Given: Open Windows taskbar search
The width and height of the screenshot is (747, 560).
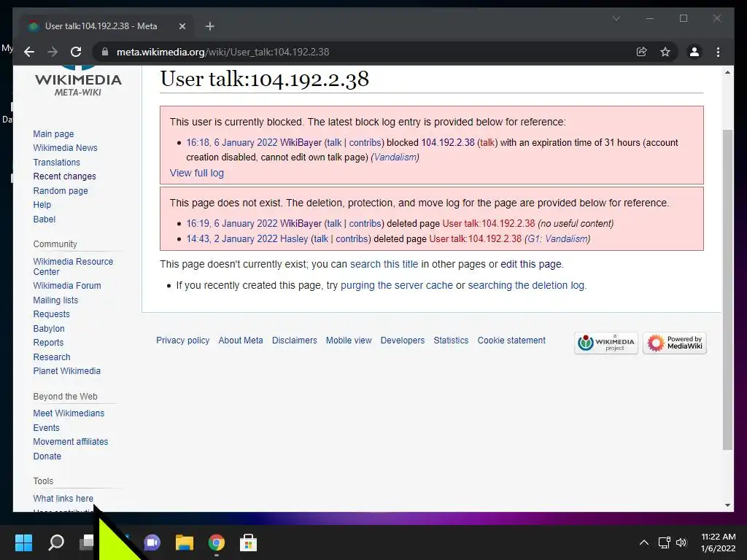Looking at the screenshot, I should [56, 542].
